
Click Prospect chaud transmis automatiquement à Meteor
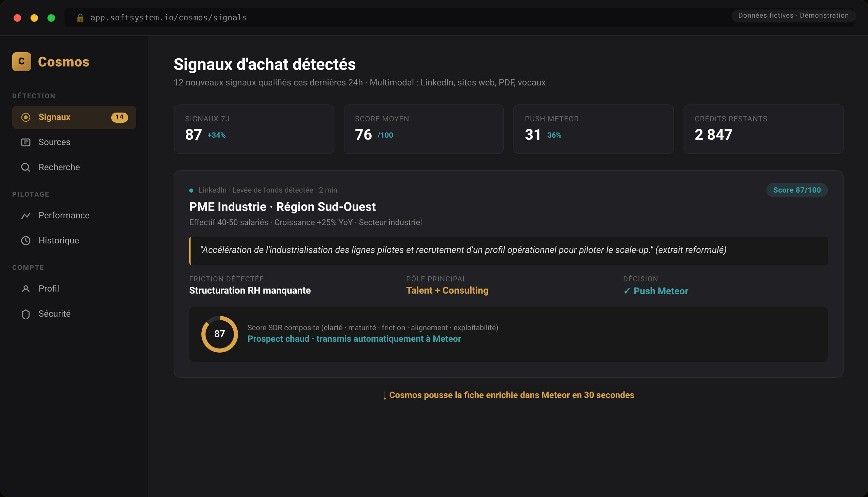click(354, 339)
